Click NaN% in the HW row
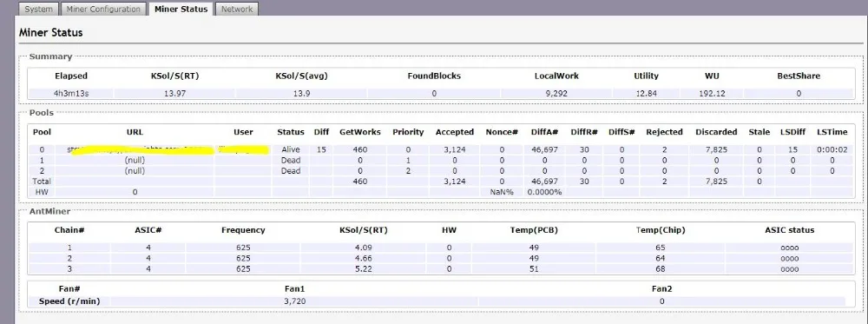This screenshot has width=868, height=324. [x=501, y=192]
